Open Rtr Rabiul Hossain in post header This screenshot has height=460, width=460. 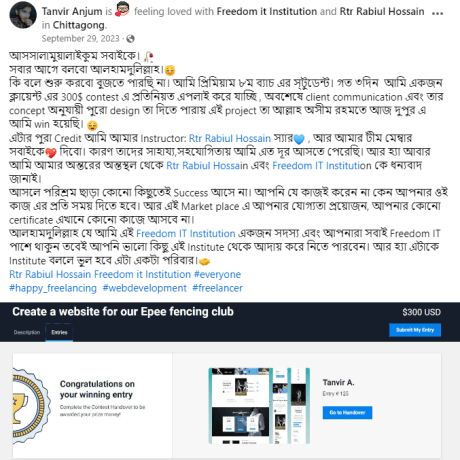tap(382, 11)
